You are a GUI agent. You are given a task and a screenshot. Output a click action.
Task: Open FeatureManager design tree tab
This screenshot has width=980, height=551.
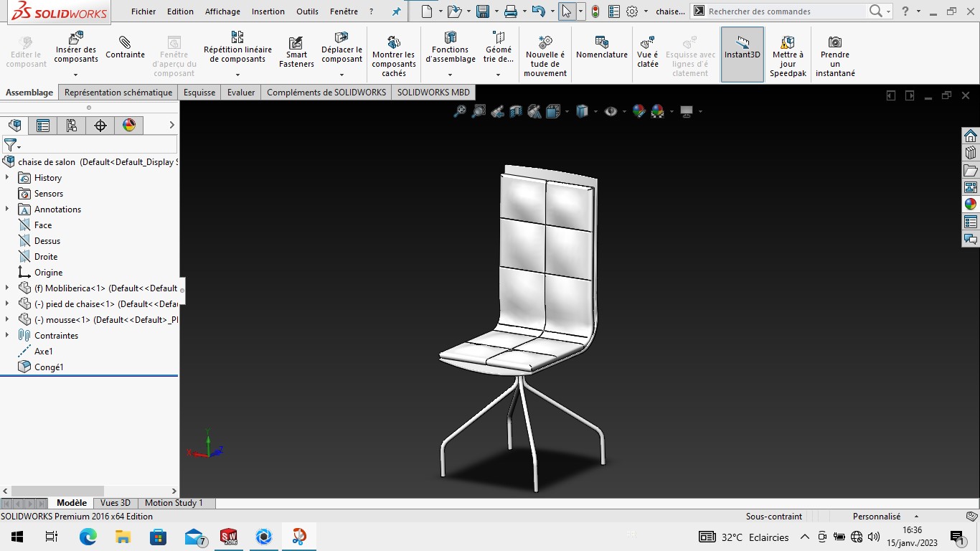coord(14,126)
